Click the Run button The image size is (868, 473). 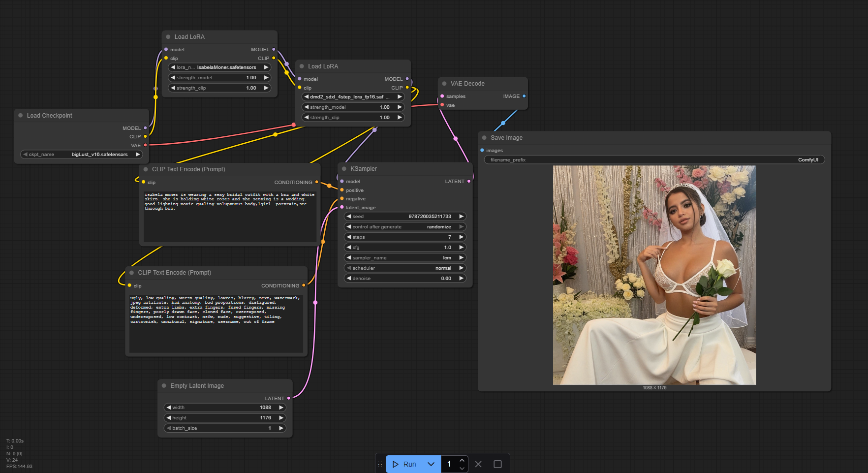pyautogui.click(x=404, y=464)
